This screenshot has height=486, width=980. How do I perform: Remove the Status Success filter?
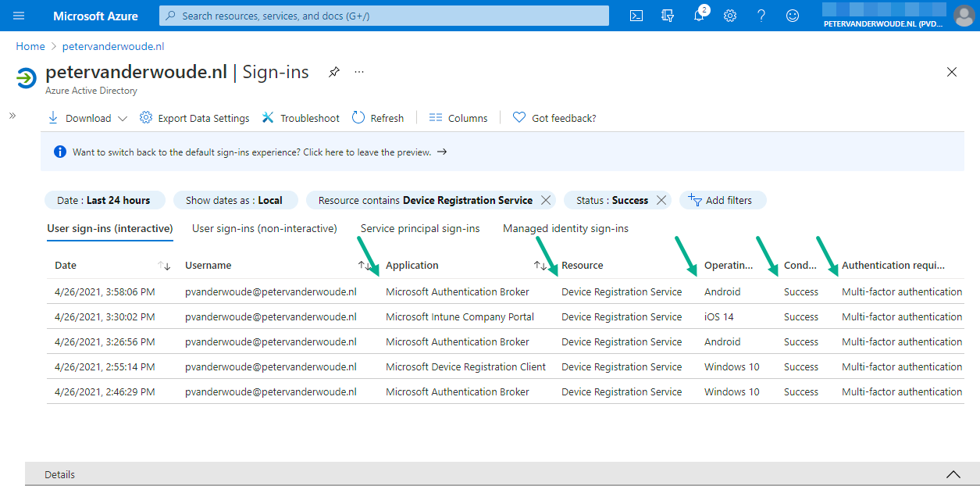pyautogui.click(x=661, y=199)
